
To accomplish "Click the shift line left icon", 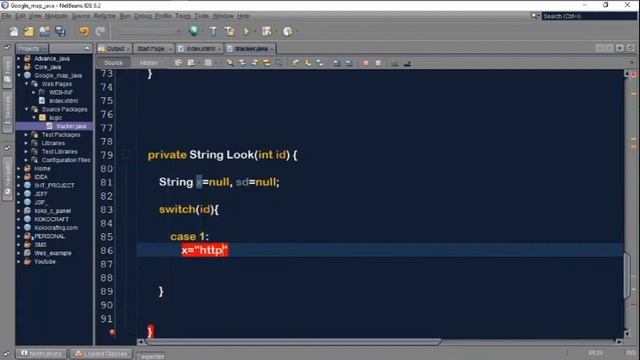I will point(337,63).
